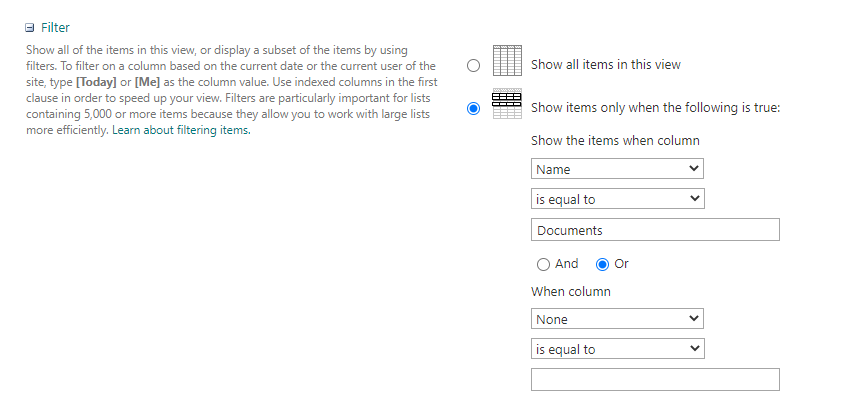Click the plain table icon for all items
856x418 pixels.
507,63
